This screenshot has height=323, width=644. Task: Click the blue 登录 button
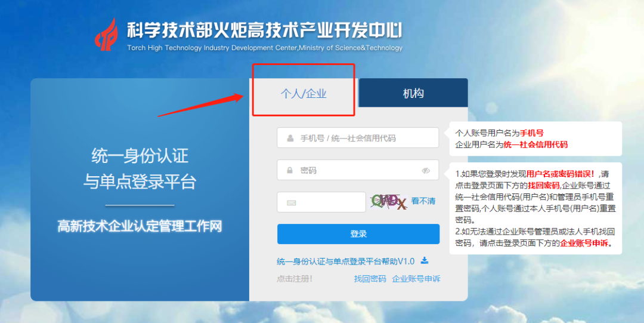click(x=358, y=233)
